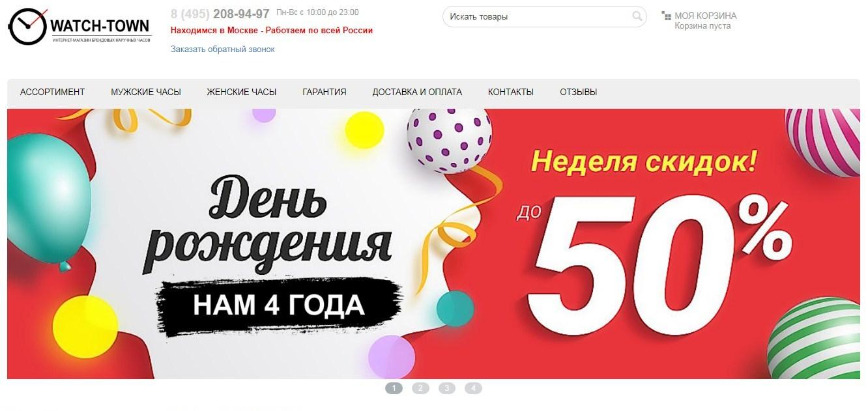Switch to banner slide 3
The width and height of the screenshot is (868, 411).
pos(447,388)
